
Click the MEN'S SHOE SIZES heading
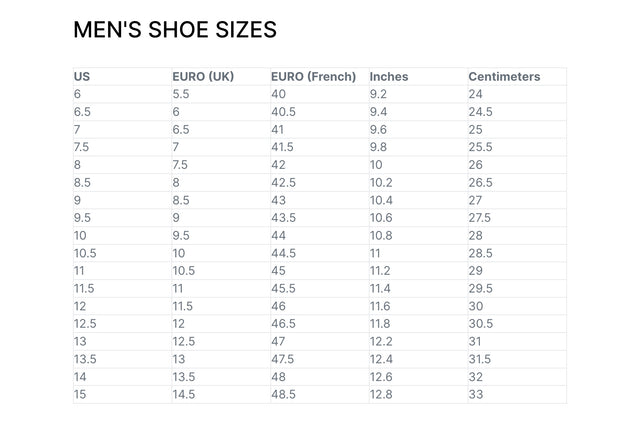(x=175, y=30)
